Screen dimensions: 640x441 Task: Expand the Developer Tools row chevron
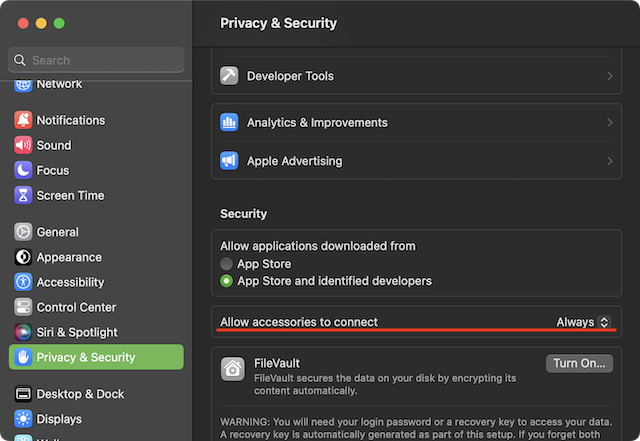pyautogui.click(x=609, y=76)
